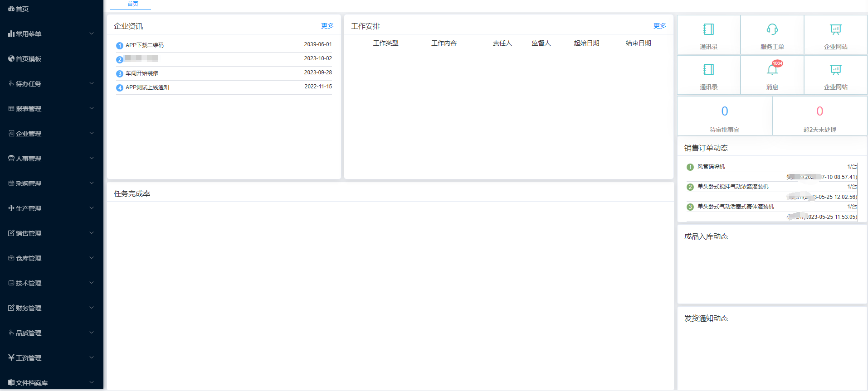This screenshot has width=868, height=391.
Task: Click the 采购管理 sidebar icon
Action: [x=11, y=183]
